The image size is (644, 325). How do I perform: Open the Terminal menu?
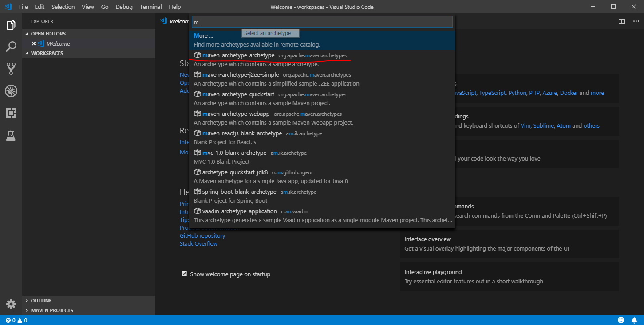(x=151, y=7)
